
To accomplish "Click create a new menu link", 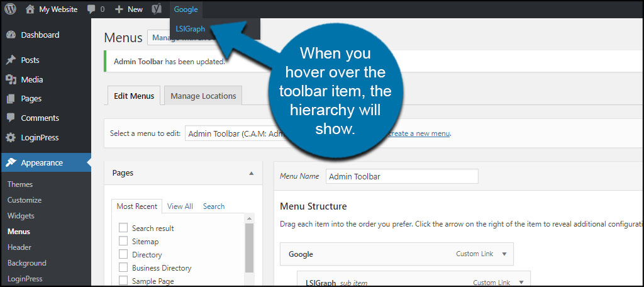I will pos(419,133).
